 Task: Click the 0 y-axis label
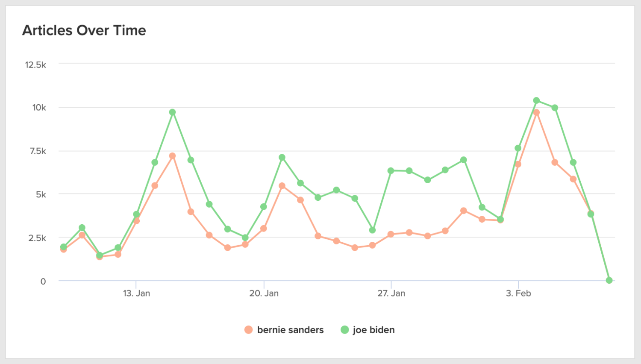click(x=43, y=282)
